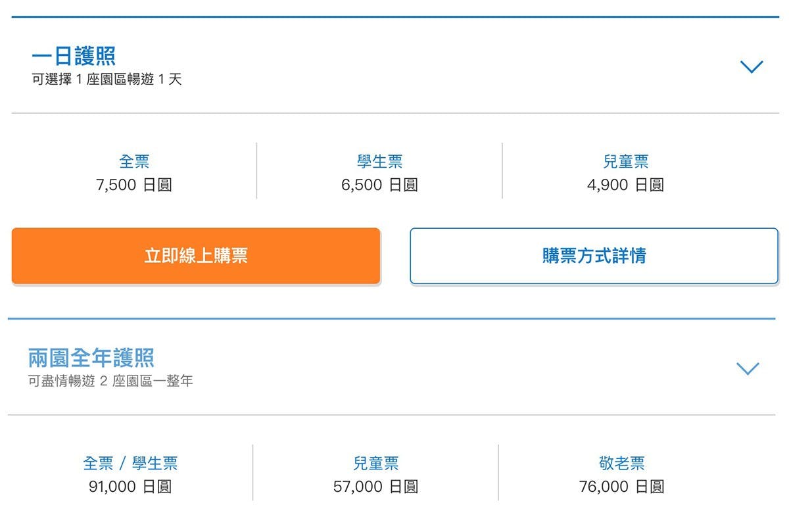
Task: Click the 兒童票 label priced 57,000 日圓
Action: click(375, 463)
